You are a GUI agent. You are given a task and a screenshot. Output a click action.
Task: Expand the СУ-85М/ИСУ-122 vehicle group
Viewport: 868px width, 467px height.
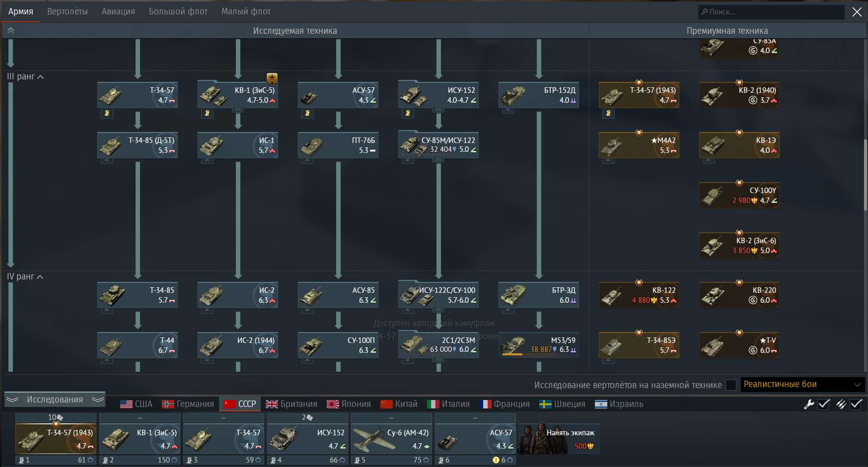click(438, 159)
